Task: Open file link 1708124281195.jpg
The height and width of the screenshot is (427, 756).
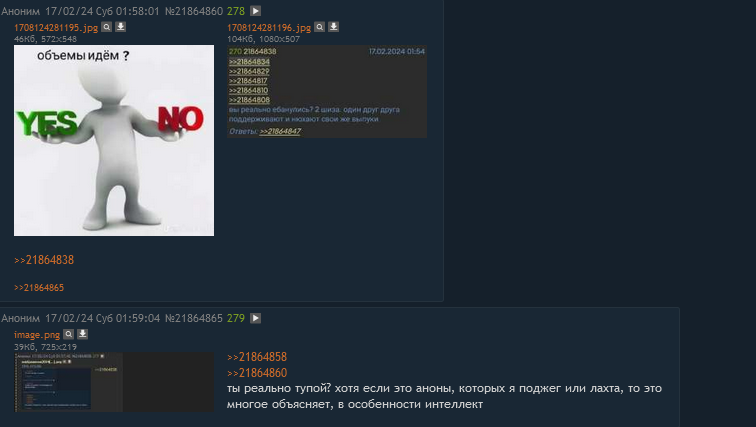Action: click(x=56, y=28)
